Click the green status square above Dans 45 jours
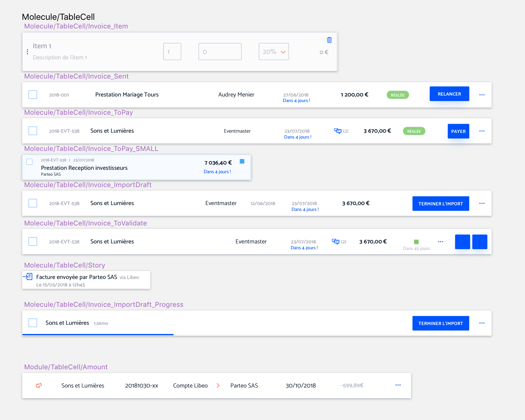 tap(416, 242)
